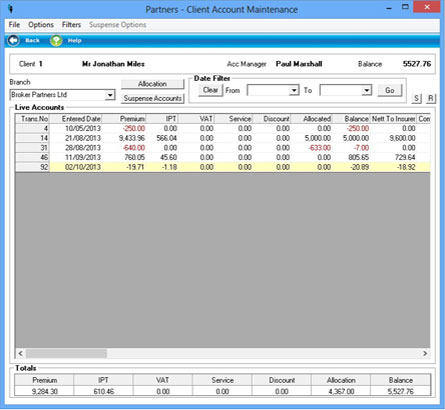Image resolution: width=445 pixels, height=410 pixels.
Task: Click the Allocation button
Action: 152,84
